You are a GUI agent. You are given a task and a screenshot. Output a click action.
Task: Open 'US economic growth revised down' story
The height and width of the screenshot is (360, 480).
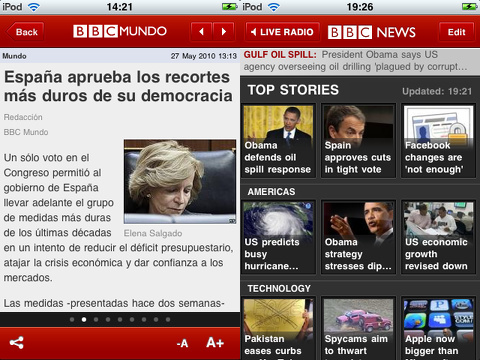point(438,237)
